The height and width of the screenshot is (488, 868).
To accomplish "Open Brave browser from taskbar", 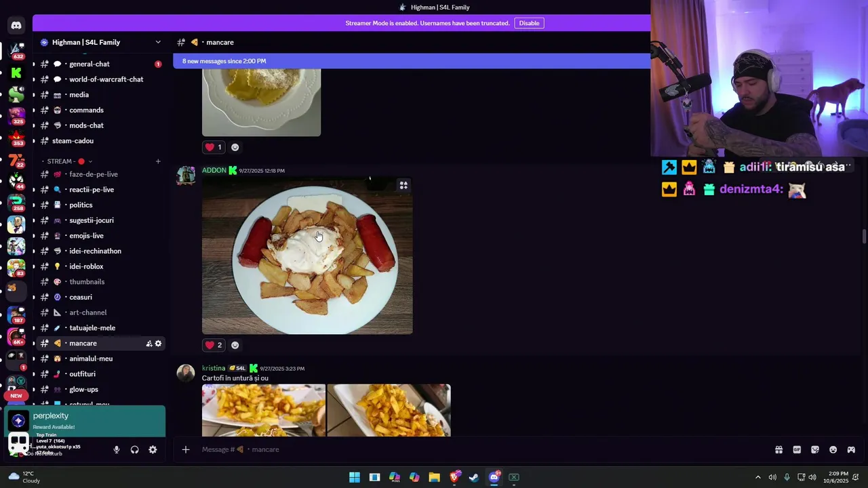I will pyautogui.click(x=454, y=477).
